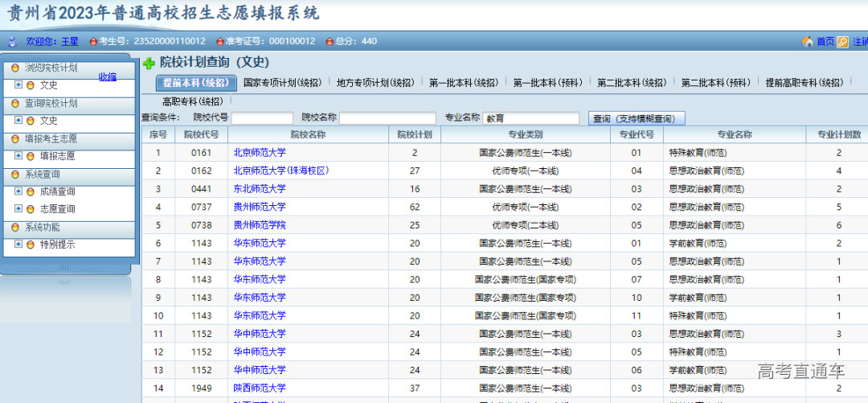Click the 收缩 link to collapse sidebar
The height and width of the screenshot is (403, 868).
(x=107, y=76)
